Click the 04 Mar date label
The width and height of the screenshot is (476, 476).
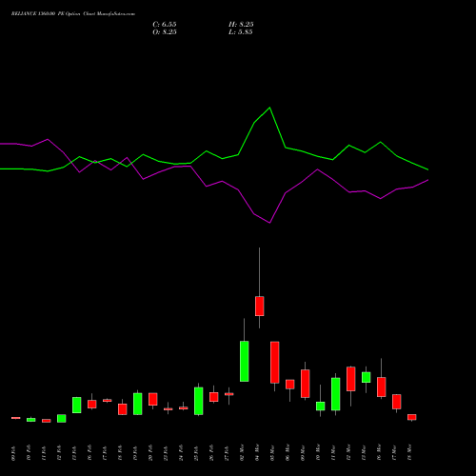[257, 452]
